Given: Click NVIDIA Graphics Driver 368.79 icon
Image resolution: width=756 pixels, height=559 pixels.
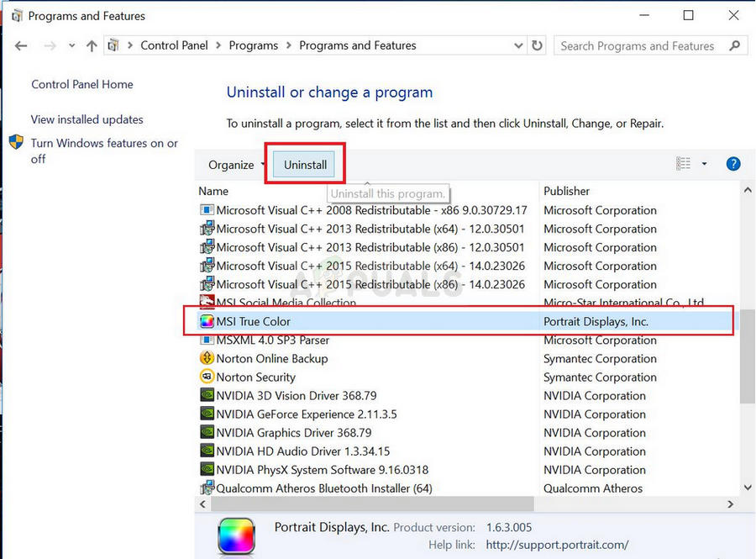Looking at the screenshot, I should coord(207,432).
